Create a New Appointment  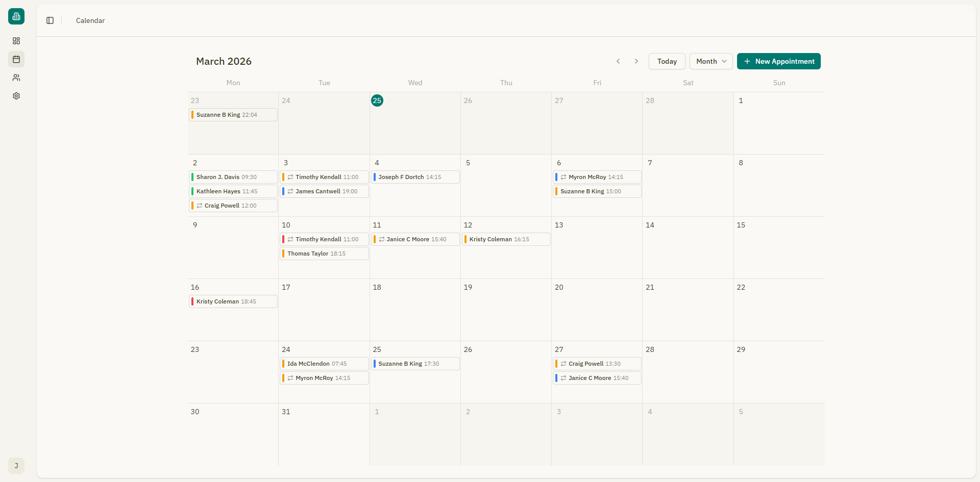(778, 61)
